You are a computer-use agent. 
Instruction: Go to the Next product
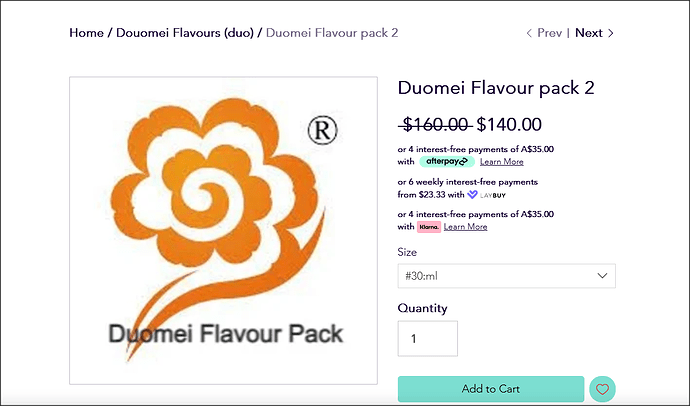coord(589,33)
